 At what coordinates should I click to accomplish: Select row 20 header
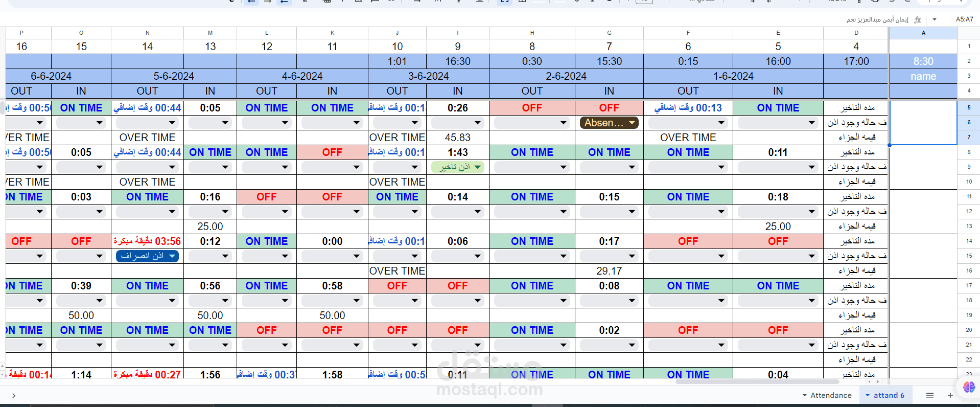point(969,330)
